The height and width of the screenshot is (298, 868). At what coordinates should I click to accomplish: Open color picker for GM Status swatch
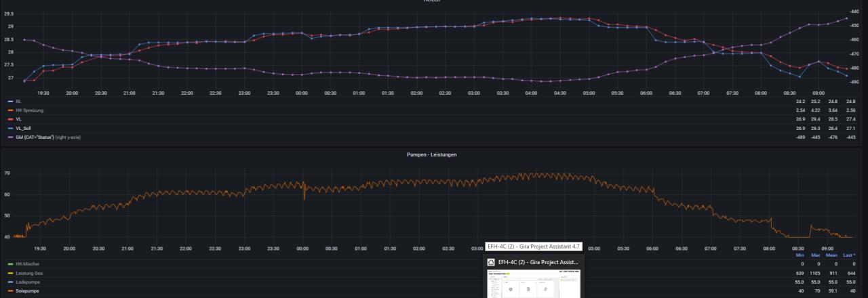pyautogui.click(x=9, y=137)
